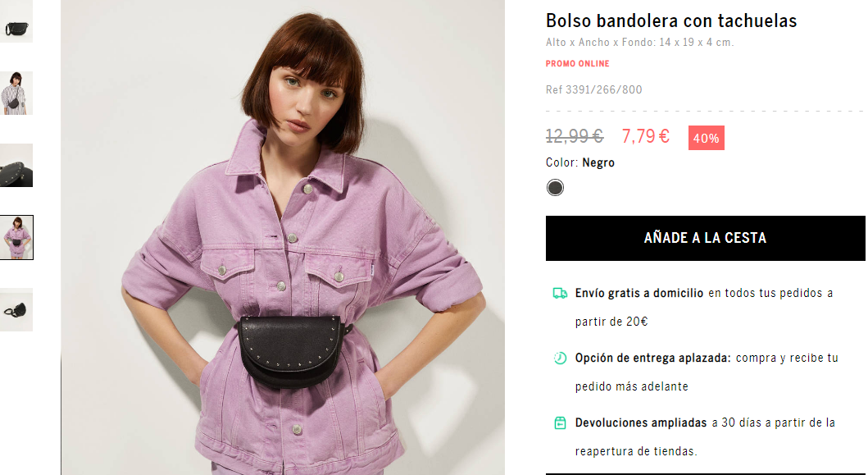Click the product title Bolso bandolera con tachuelas
Viewport: 868px width, 475px height.
coord(671,21)
